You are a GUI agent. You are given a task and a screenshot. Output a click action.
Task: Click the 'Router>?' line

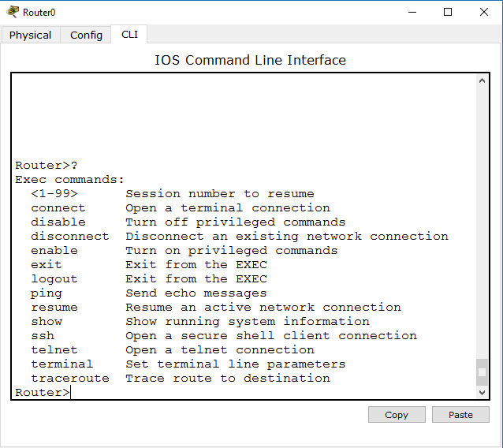click(47, 166)
